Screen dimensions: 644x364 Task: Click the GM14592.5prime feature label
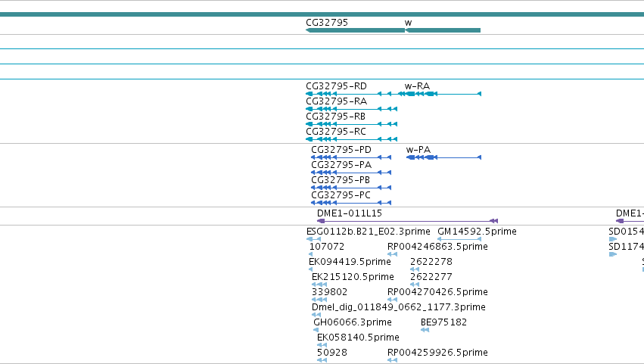coord(477,232)
